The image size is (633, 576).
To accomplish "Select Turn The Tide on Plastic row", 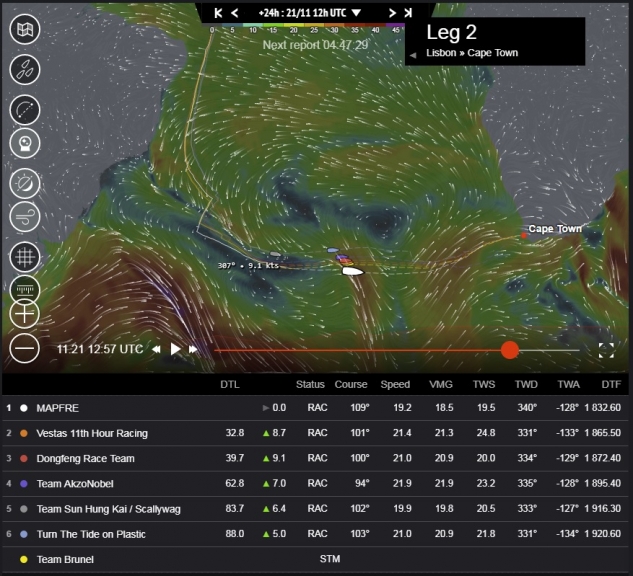I will tap(315, 534).
